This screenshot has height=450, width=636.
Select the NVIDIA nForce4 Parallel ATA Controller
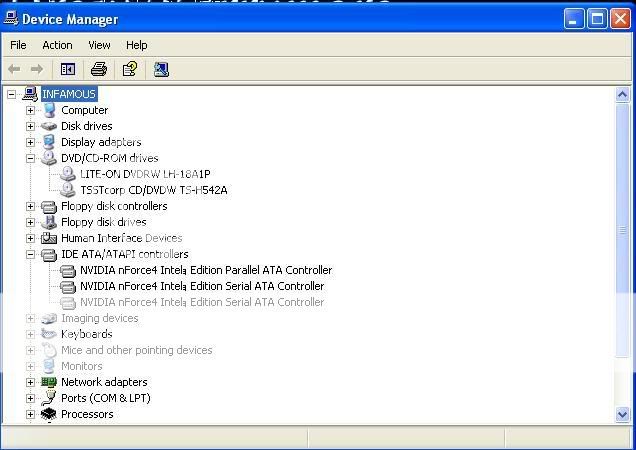[x=205, y=270]
